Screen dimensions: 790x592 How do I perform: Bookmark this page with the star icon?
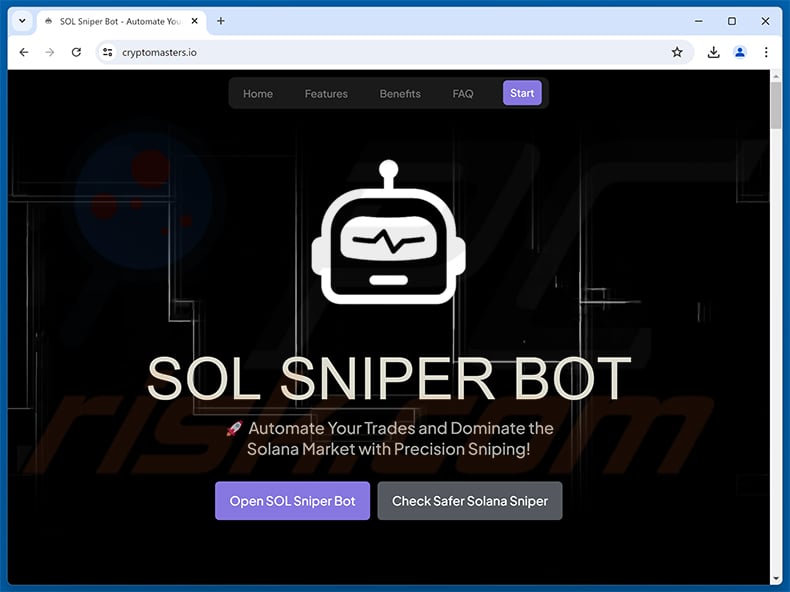coord(677,52)
